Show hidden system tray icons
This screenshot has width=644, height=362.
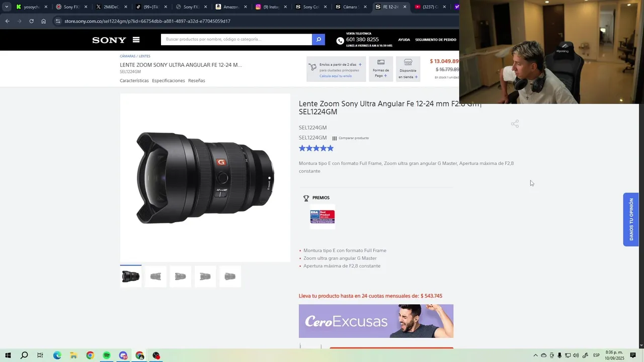[x=535, y=355]
